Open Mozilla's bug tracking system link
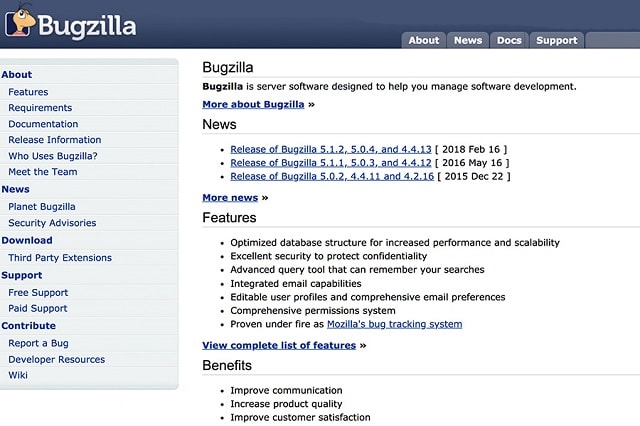 (395, 324)
